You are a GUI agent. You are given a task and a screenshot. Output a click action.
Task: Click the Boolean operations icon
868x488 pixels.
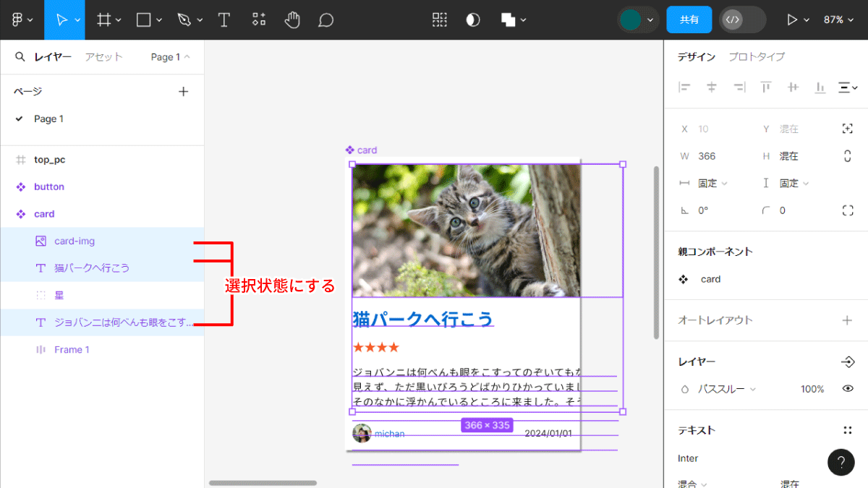(509, 20)
